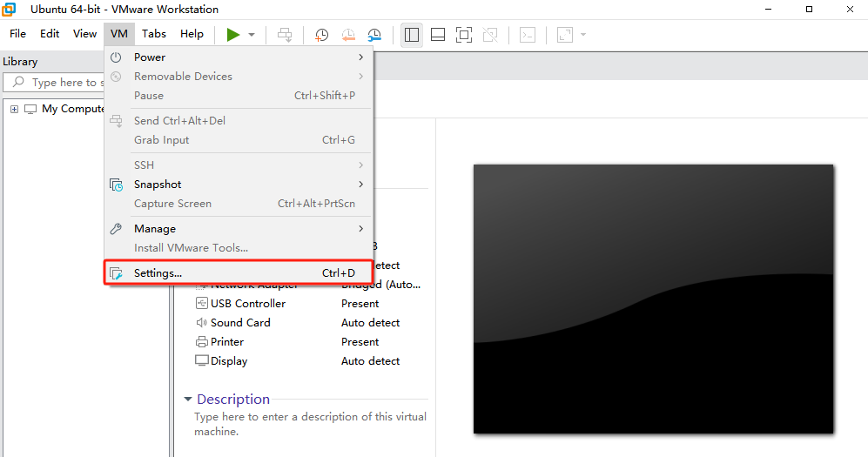Open the snapshot manager toolbar icon

pyautogui.click(x=374, y=35)
